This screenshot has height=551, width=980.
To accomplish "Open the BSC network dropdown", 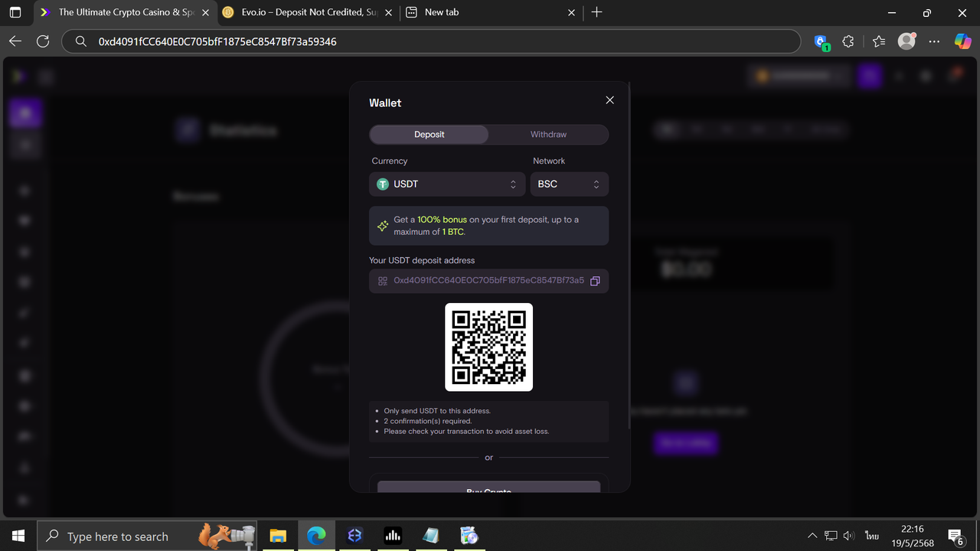I will (569, 184).
